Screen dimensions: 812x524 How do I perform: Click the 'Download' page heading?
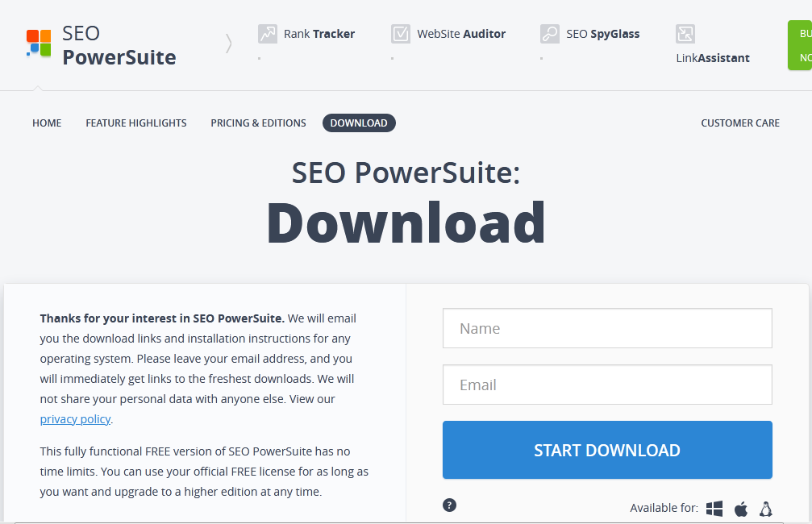[x=406, y=223]
